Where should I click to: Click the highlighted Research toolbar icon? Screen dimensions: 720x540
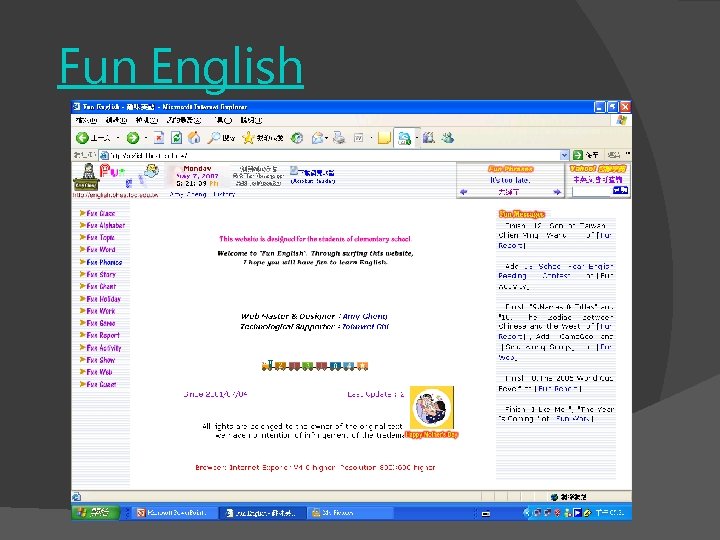click(405, 138)
